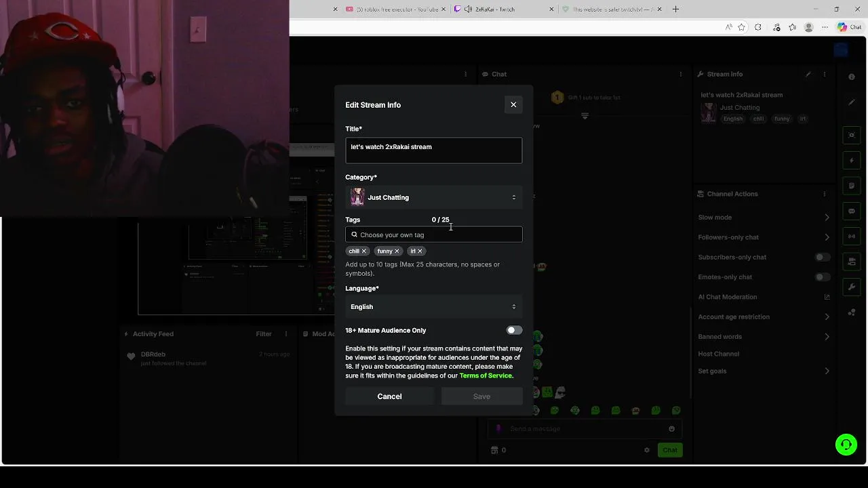
Task: Click the info icon in right sidebar
Action: (x=852, y=77)
